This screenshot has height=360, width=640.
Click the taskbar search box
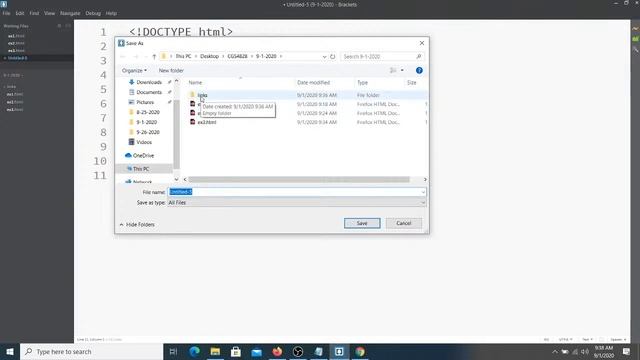tap(91, 351)
